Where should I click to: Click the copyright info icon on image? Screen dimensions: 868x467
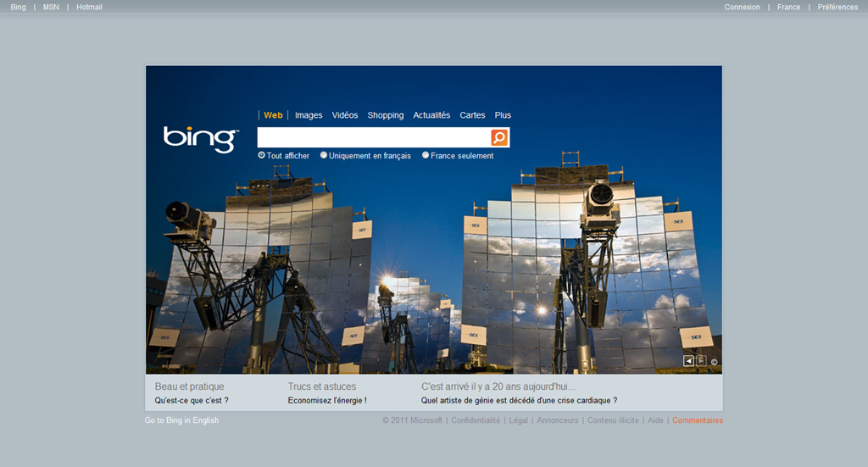(714, 362)
